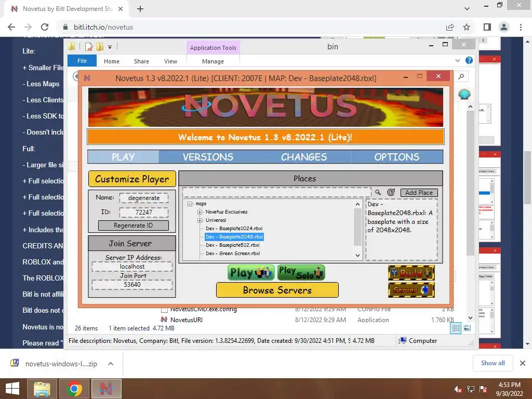Viewport: 532px width, 399px height.
Task: Launch the Build studio button
Action: [x=411, y=273]
